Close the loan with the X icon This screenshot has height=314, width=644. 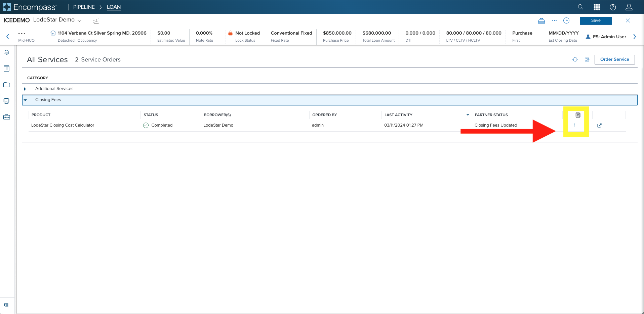[x=628, y=20]
